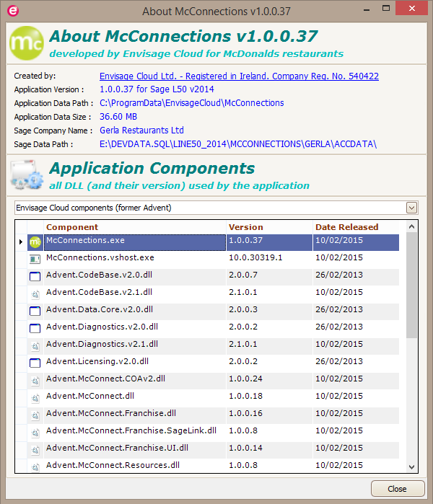The width and height of the screenshot is (433, 504).
Task: Click the icon next to Advent.Diagnostics.v2.0.dll
Action: 35,329
